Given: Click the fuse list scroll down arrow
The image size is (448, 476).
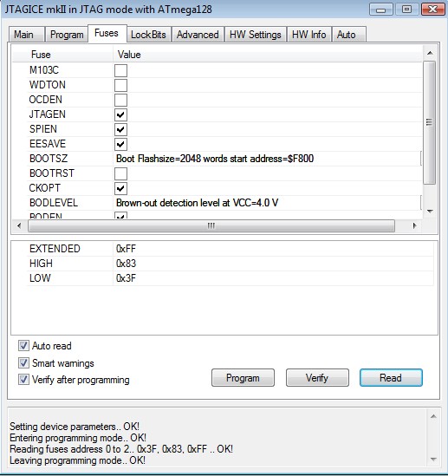Looking at the screenshot, I should 430,211.
